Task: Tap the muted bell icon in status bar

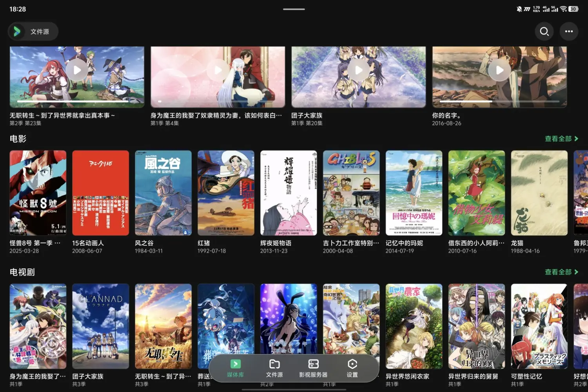Action: click(x=519, y=9)
